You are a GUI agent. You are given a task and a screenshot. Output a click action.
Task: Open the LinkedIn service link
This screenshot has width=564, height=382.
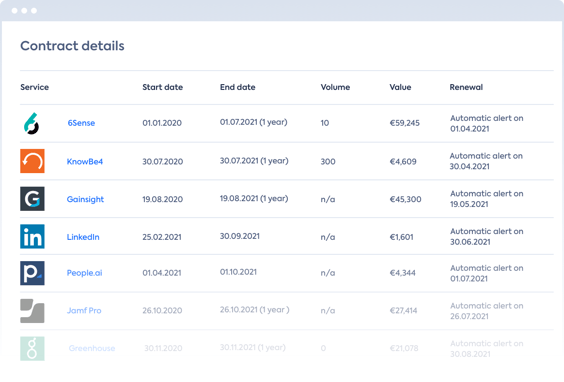83,237
